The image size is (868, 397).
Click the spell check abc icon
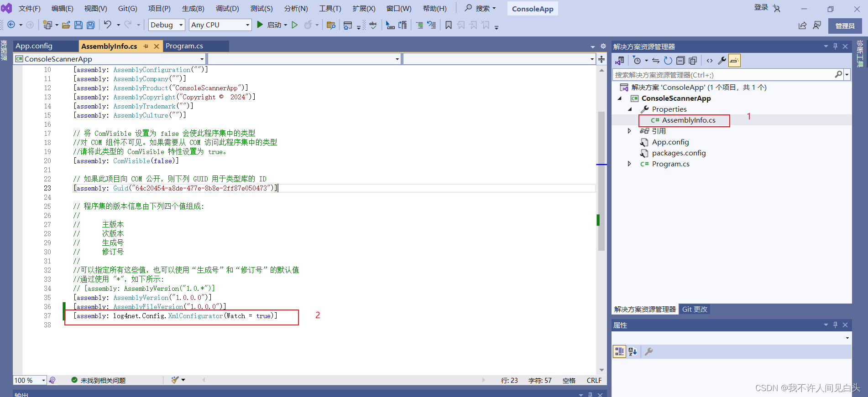point(373,25)
